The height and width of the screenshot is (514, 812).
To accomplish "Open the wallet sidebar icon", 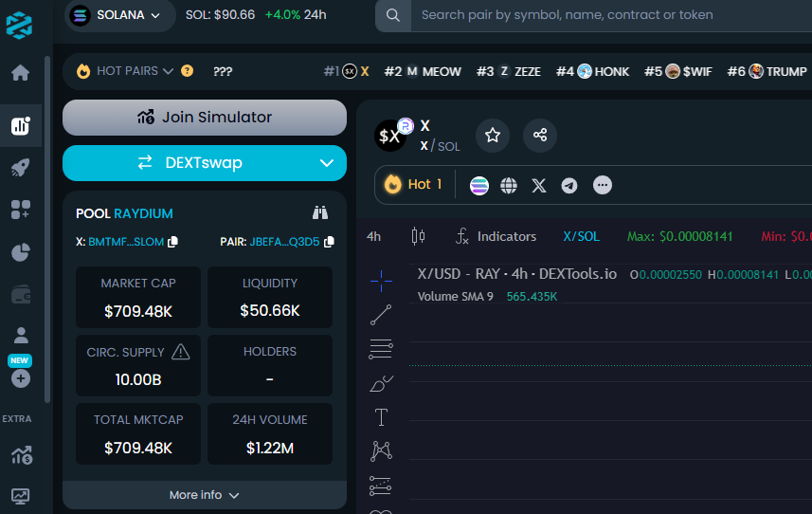I will (x=21, y=294).
